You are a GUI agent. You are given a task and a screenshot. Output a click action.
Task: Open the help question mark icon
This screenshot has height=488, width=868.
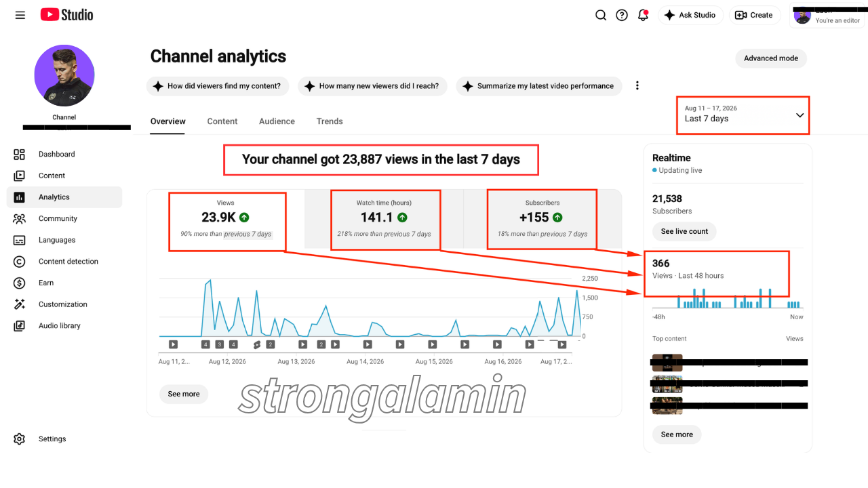pyautogui.click(x=622, y=15)
